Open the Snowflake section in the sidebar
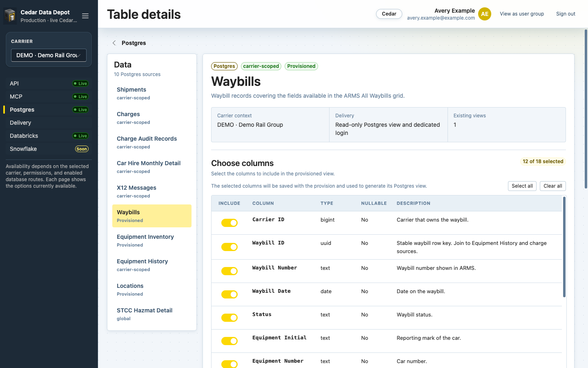The image size is (588, 368). pos(49,149)
